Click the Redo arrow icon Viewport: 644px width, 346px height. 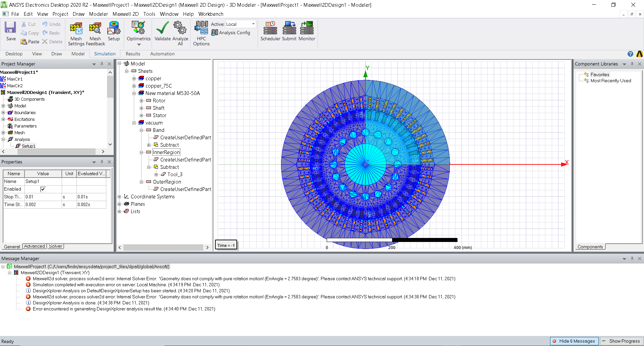click(45, 33)
